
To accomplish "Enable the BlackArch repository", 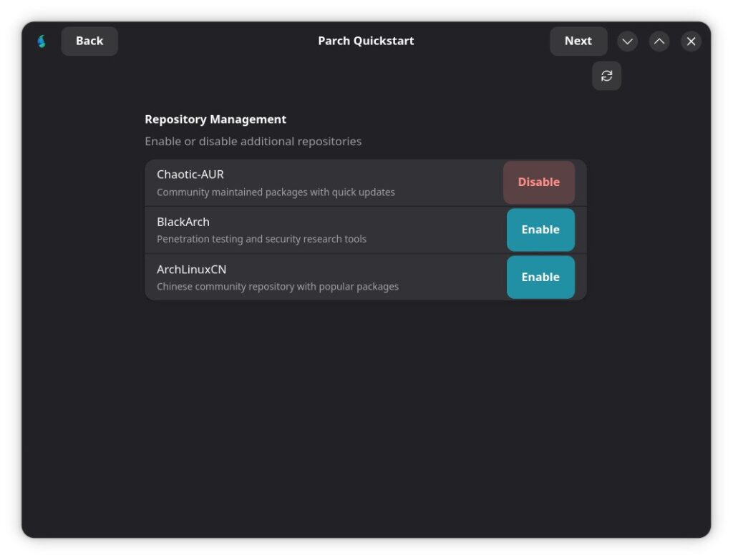I will [x=540, y=230].
